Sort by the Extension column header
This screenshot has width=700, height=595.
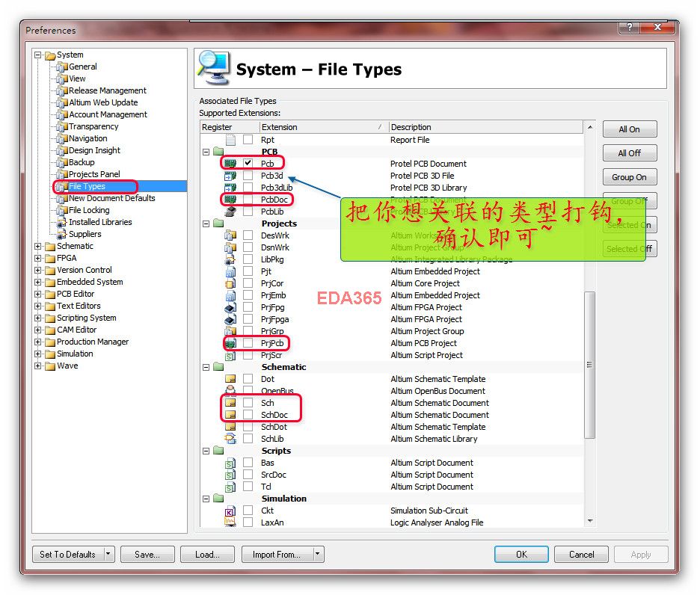324,127
